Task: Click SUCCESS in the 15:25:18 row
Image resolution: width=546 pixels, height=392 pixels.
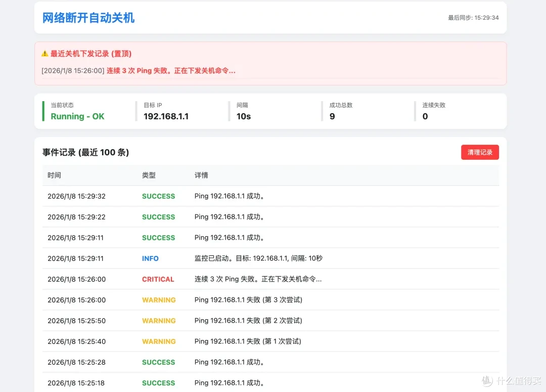Action: (158, 383)
